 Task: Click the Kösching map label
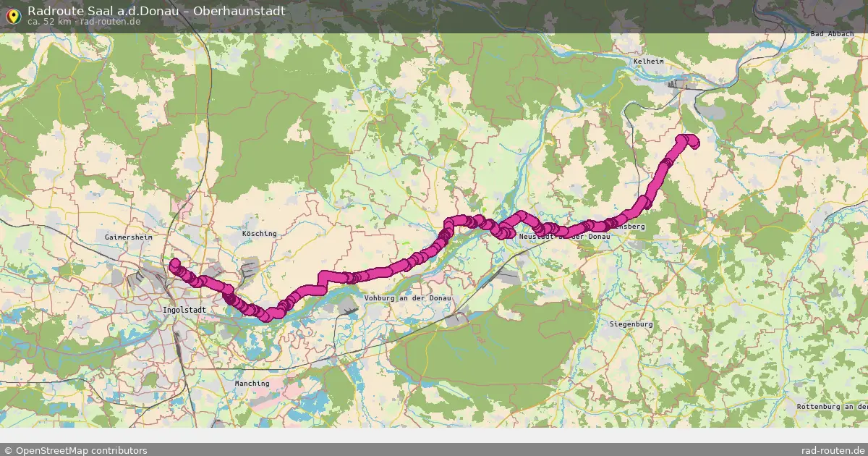click(x=259, y=234)
